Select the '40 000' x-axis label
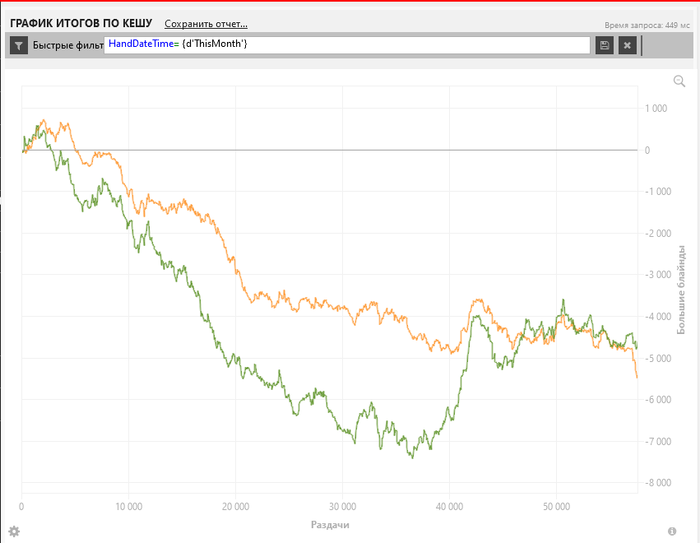Viewport: 700px width, 543px height. pos(449,506)
